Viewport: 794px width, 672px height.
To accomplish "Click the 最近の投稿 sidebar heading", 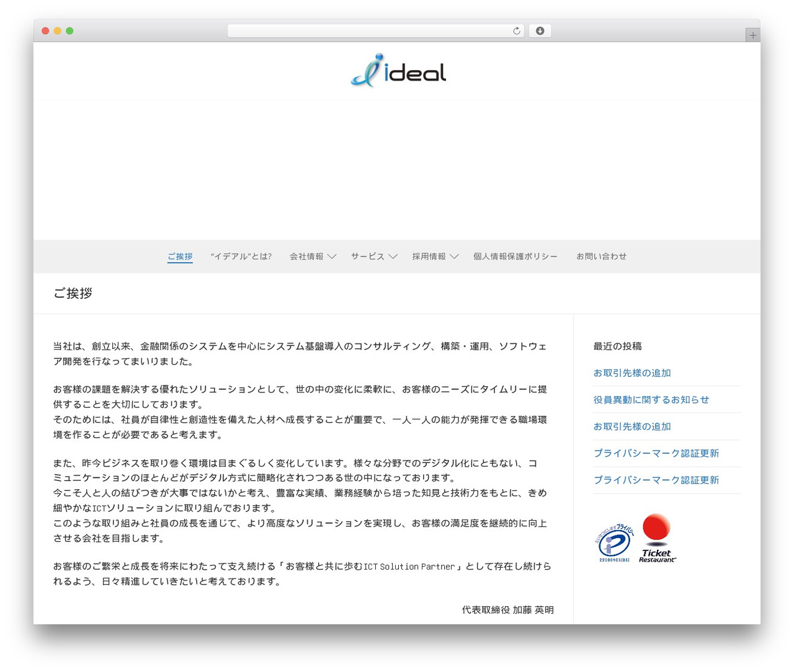I will coord(618,346).
